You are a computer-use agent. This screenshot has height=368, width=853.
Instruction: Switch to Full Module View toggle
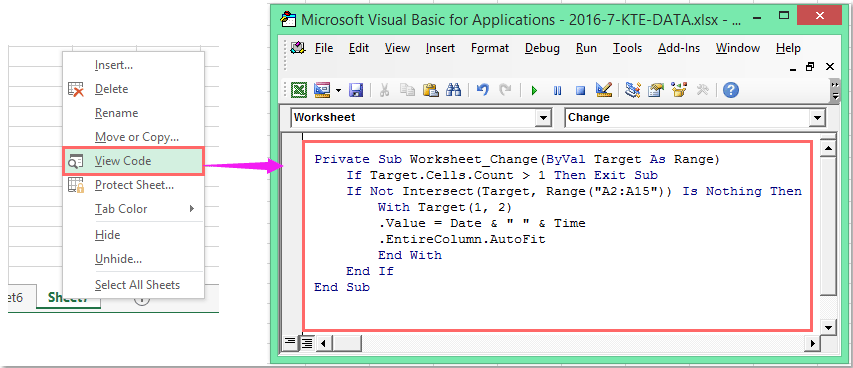click(x=307, y=342)
